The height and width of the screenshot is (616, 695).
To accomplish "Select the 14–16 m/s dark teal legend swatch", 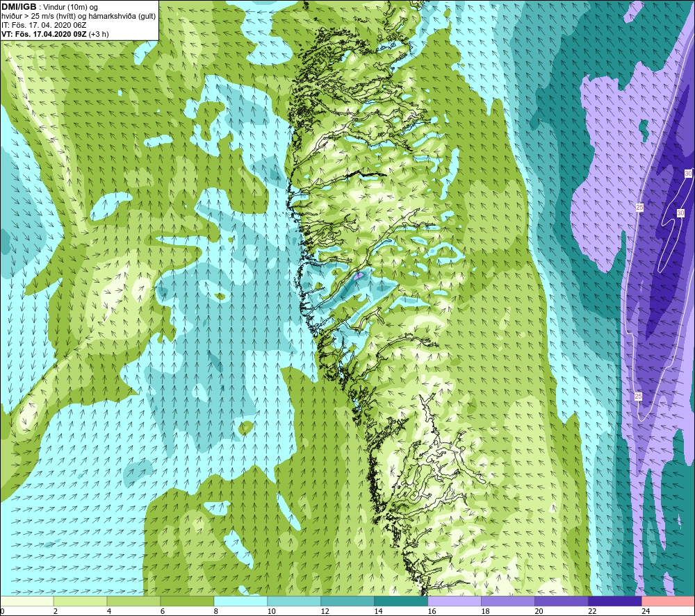I will click(x=401, y=601).
